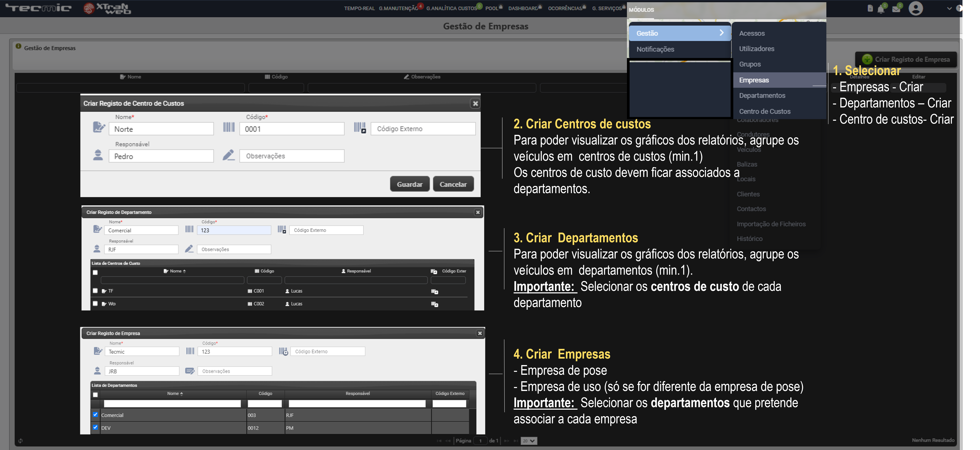Click the user avatar icon

click(916, 8)
